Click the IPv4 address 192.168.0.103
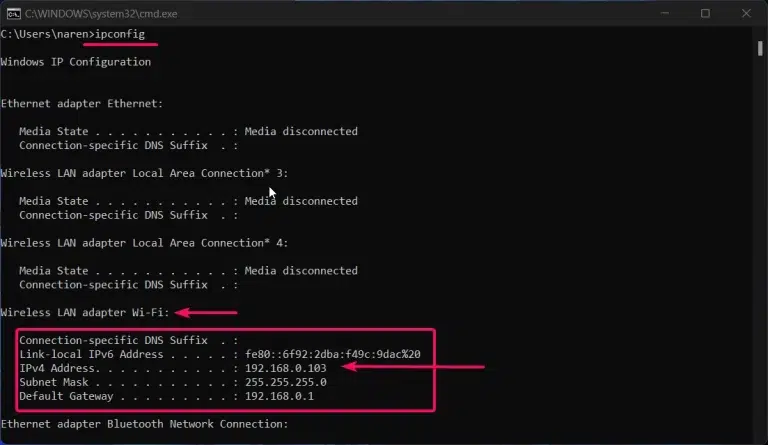 (286, 368)
